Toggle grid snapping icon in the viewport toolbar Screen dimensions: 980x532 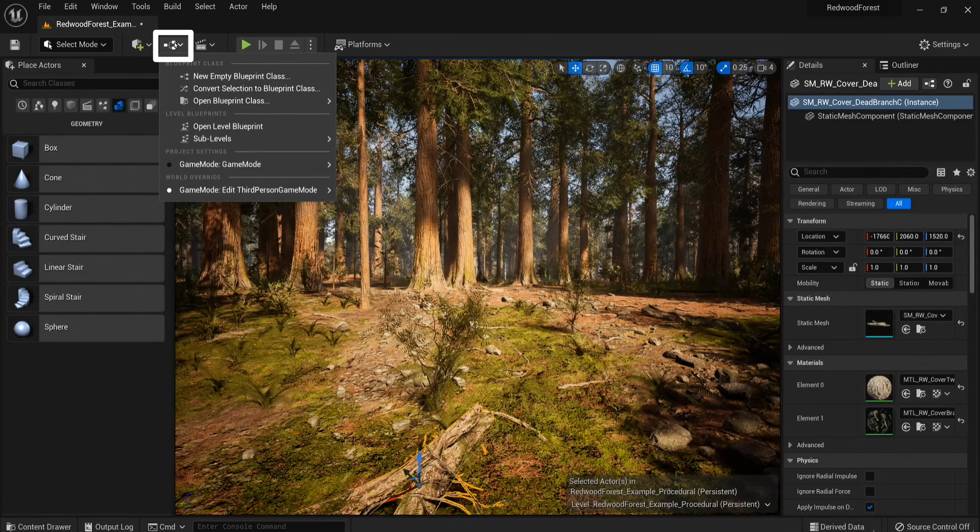655,68
